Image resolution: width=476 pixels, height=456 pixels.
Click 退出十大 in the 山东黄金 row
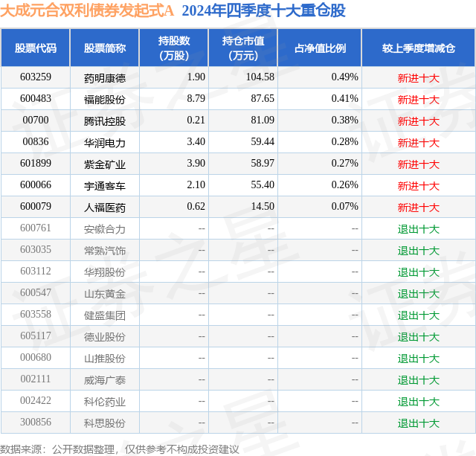[x=419, y=294]
